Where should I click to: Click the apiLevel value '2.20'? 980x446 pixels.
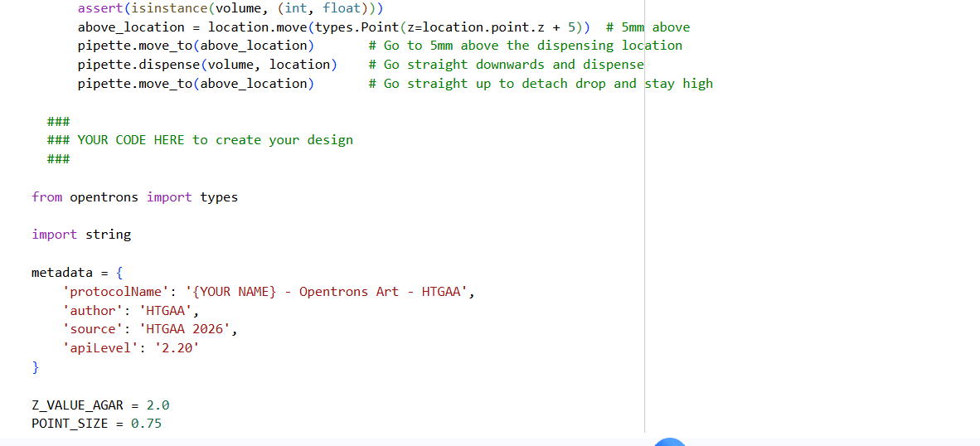pyautogui.click(x=175, y=348)
